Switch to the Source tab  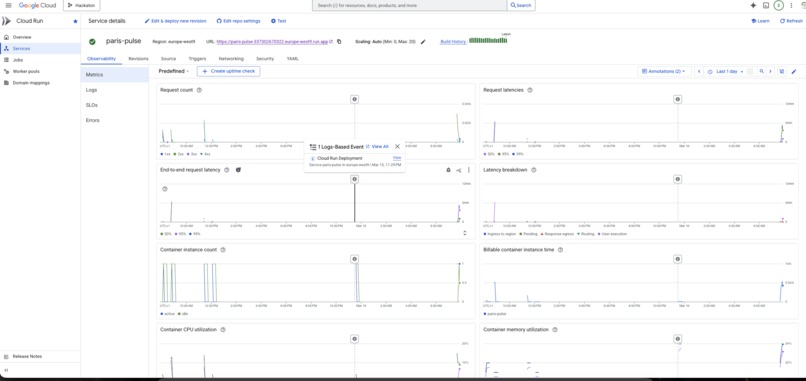[168, 59]
